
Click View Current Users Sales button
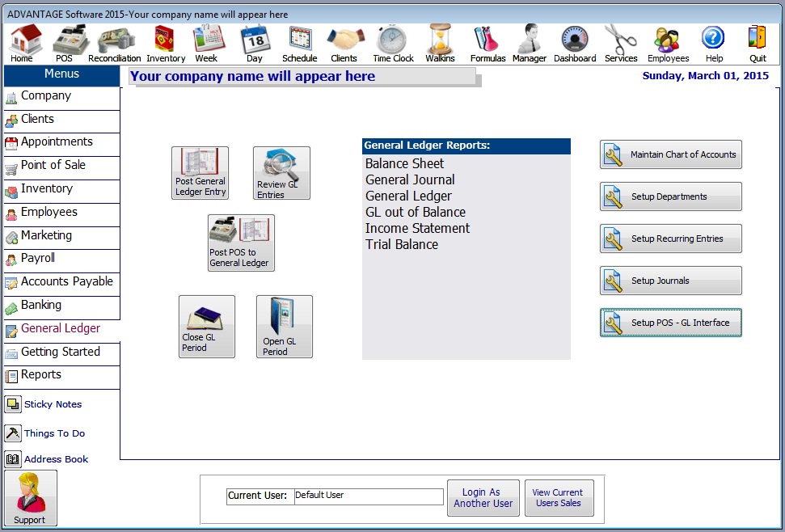(x=559, y=498)
